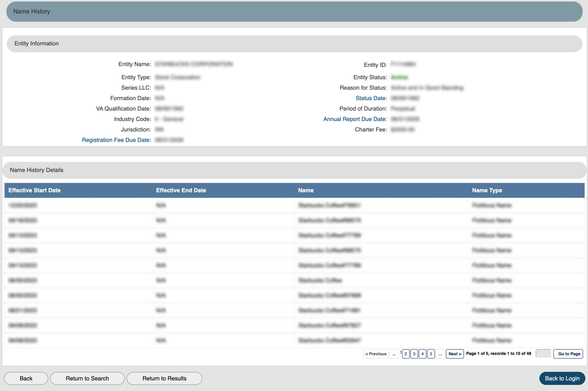
Task: Click the Name History Details heading
Action: pyautogui.click(x=294, y=170)
